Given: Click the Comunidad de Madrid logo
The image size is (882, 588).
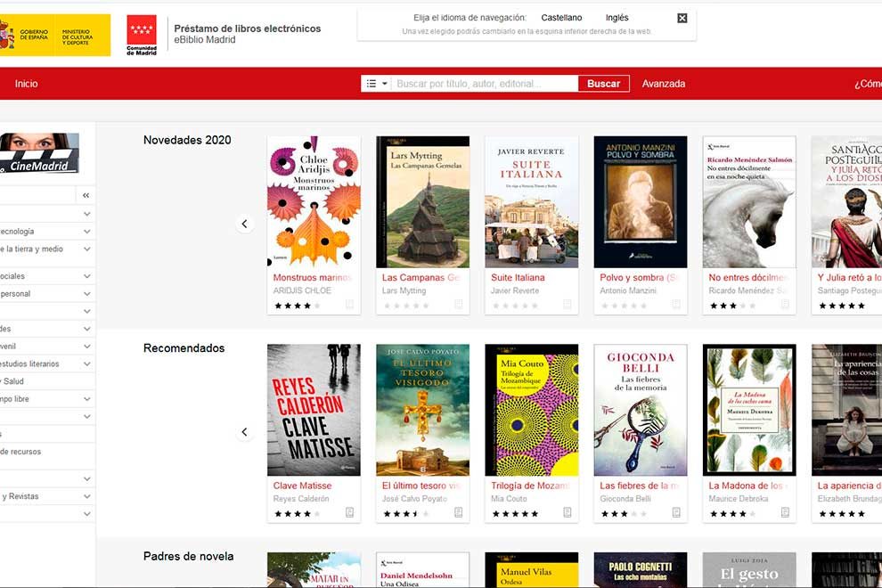Looking at the screenshot, I should pos(142,35).
